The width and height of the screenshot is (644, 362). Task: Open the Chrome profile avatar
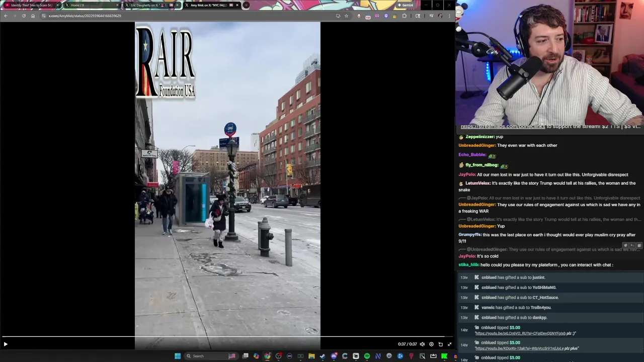(x=440, y=16)
